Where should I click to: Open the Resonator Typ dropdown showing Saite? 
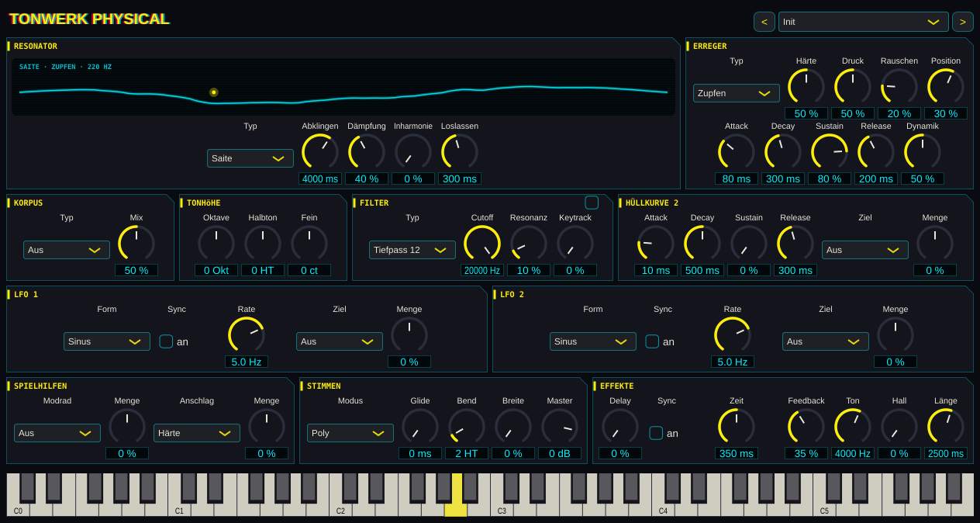click(x=250, y=158)
